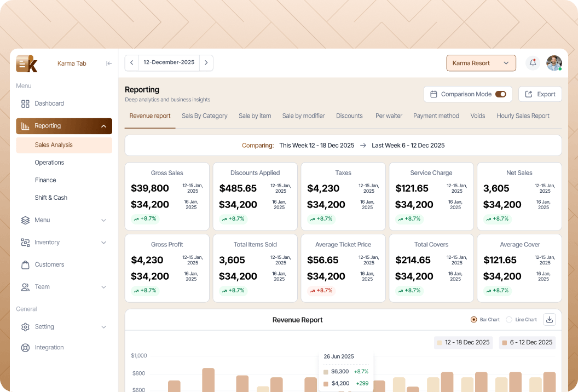578x392 pixels.
Task: Go to previous date with left arrow
Action: pyautogui.click(x=131, y=63)
